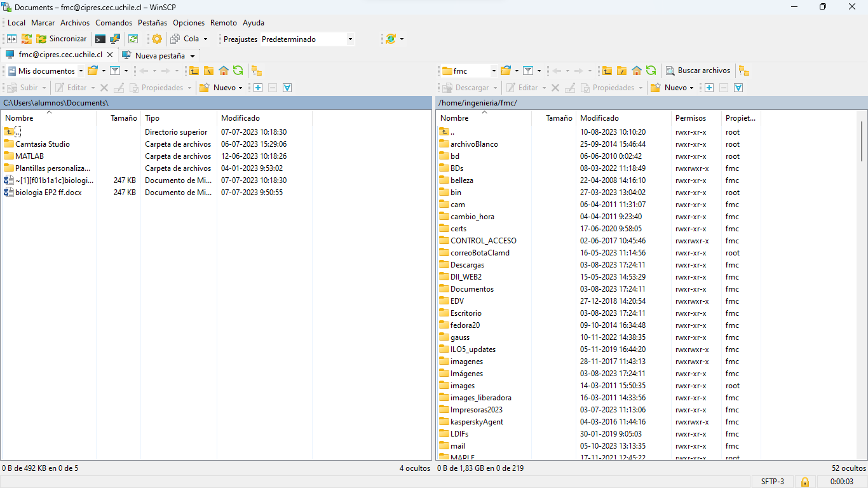Toggle the local file filter icon
This screenshot has width=868, height=488.
pos(115,71)
